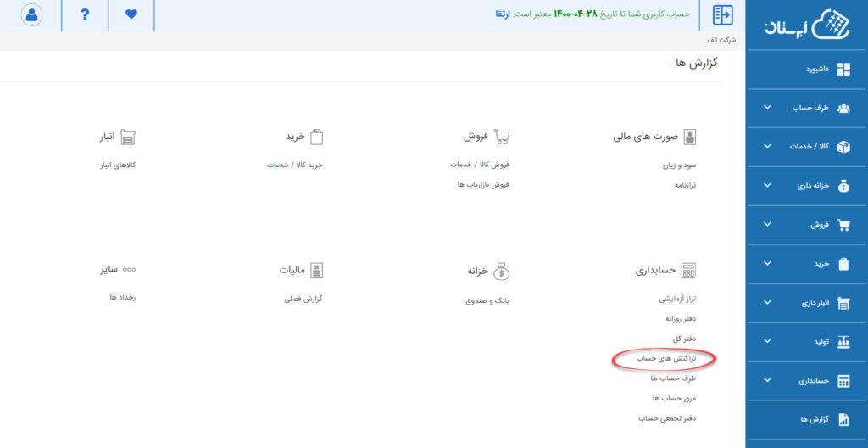Click the شرکت الف company name
This screenshot has width=868, height=448.
[722, 41]
